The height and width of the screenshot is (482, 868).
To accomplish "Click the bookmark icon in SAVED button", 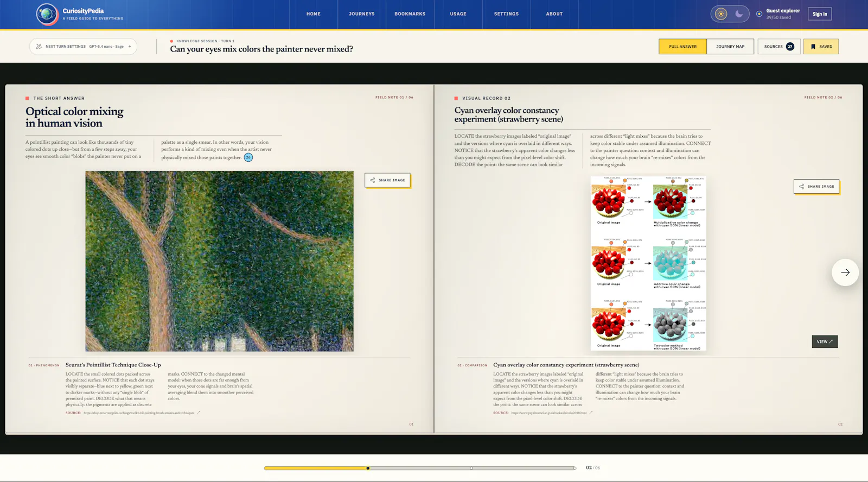I will coord(813,47).
